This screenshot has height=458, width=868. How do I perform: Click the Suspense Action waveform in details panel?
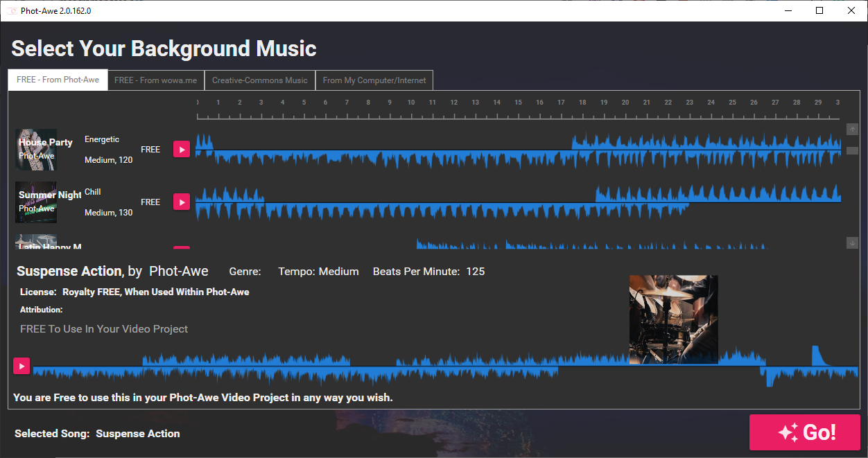click(445, 366)
